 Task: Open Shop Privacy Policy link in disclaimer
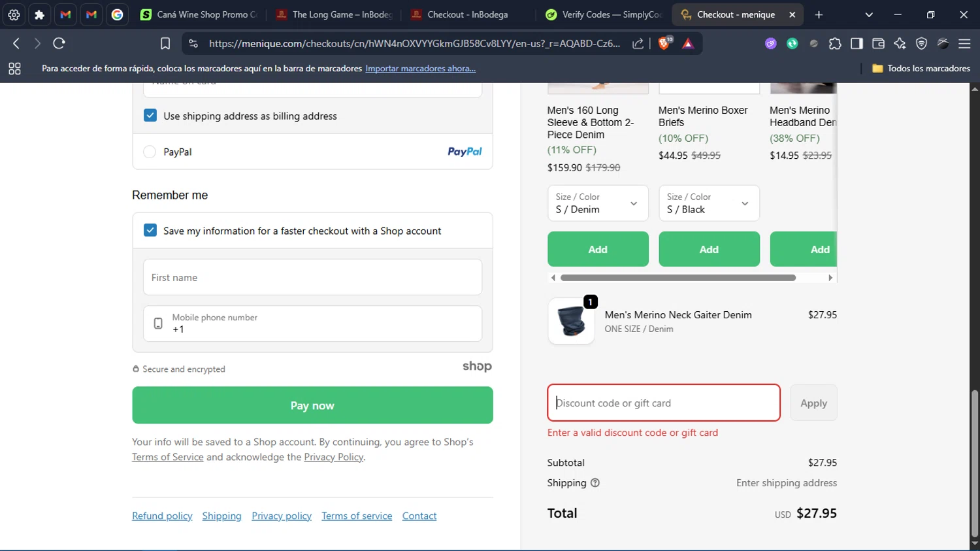click(333, 457)
